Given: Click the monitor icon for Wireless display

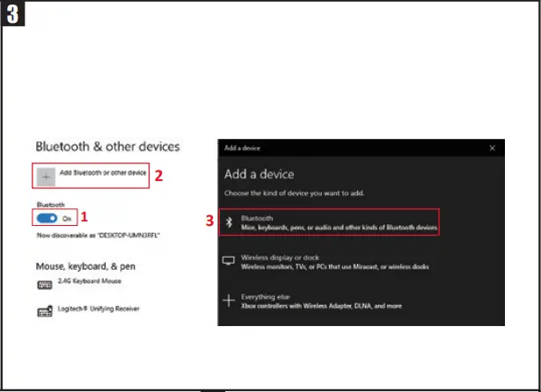Looking at the screenshot, I should 229,261.
